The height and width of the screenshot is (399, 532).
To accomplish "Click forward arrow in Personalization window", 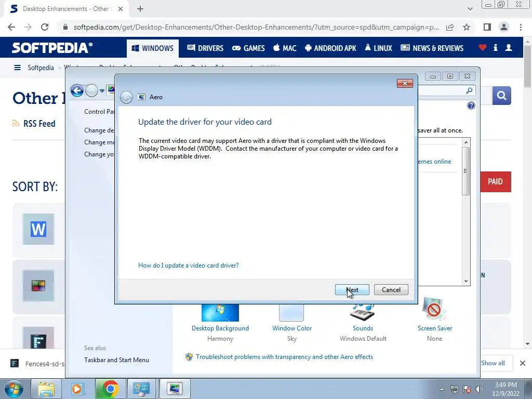I will click(91, 90).
